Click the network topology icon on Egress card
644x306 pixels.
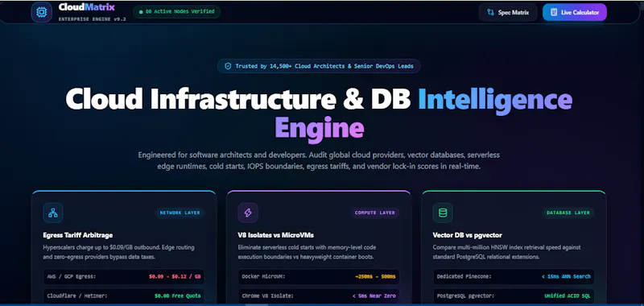click(x=53, y=213)
